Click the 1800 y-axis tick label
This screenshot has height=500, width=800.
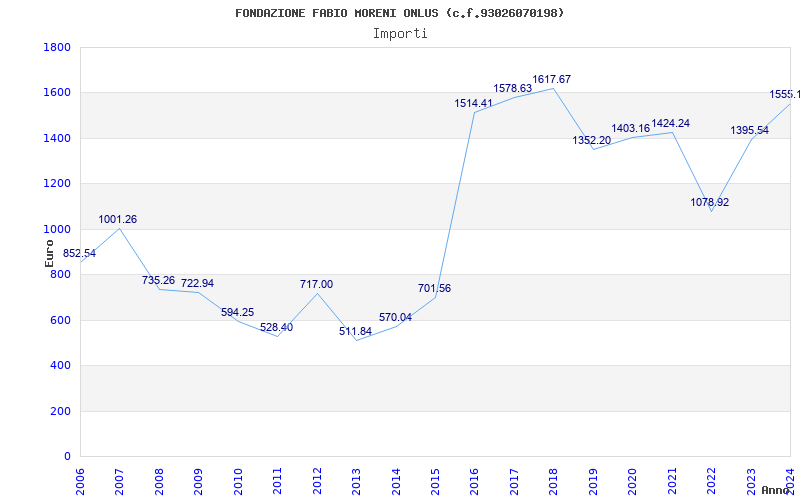(x=57, y=47)
